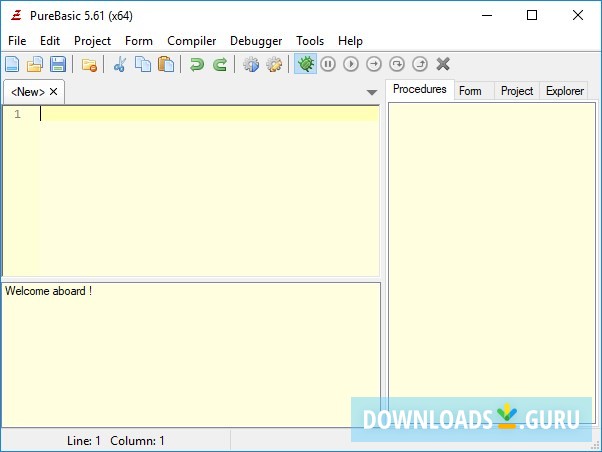Maximize the PureBasic window
This screenshot has width=602, height=452.
(x=532, y=15)
